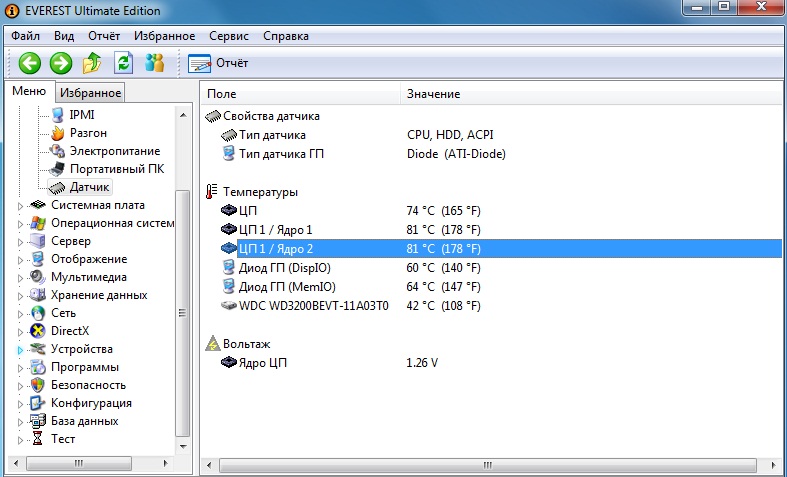Refresh the sensor data
The image size is (787, 477).
[x=123, y=63]
